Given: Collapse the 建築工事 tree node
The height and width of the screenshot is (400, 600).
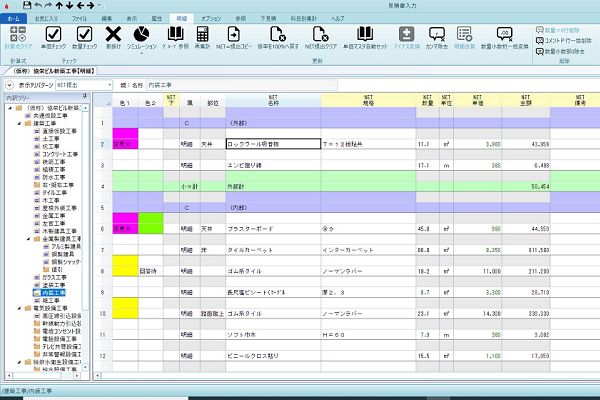Looking at the screenshot, I should click(19, 124).
